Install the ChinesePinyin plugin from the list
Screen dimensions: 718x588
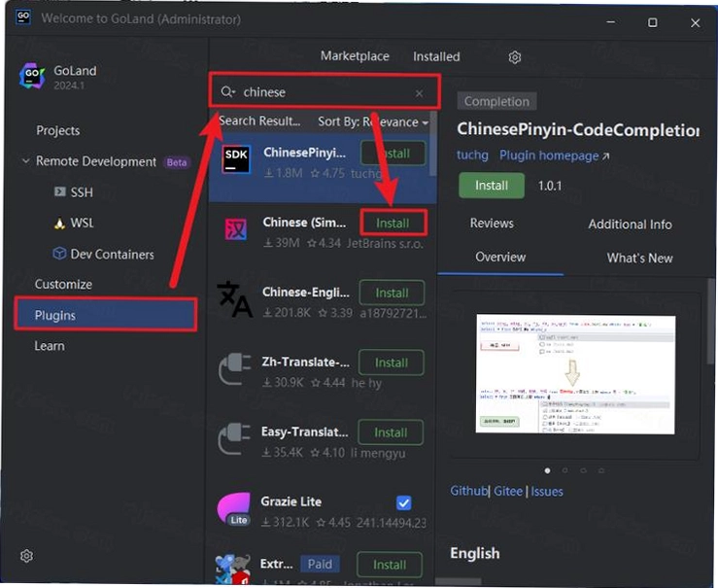(x=393, y=154)
